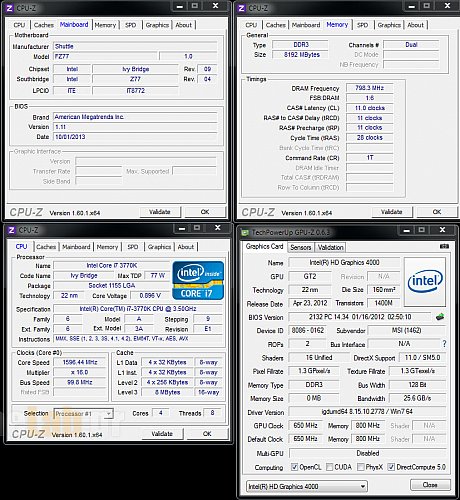This screenshot has width=460, height=500.
Task: Click the GPU-Z screenshot camera icon
Action: pos(444,246)
